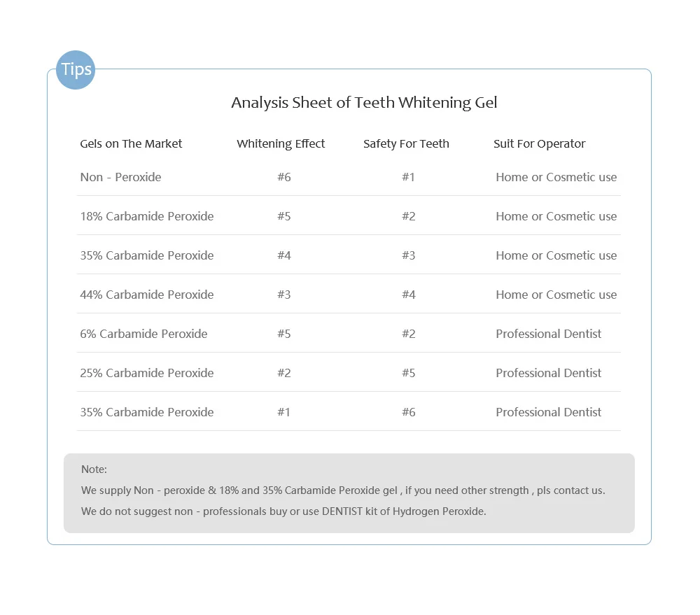Click whitening effect #1 in the last row
This screenshot has height=615, width=700.
(x=283, y=412)
